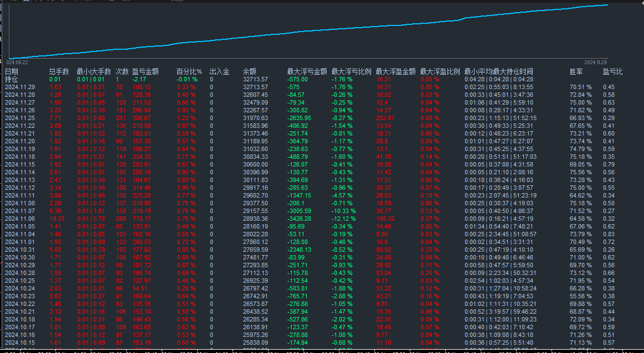The width and height of the screenshot is (644, 353).
Task: Click the balance value 31970.63
Action: coord(255,118)
